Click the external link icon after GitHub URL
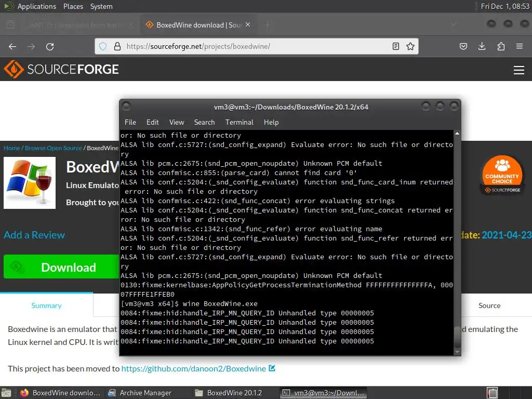This screenshot has width=532, height=399. tap(272, 368)
